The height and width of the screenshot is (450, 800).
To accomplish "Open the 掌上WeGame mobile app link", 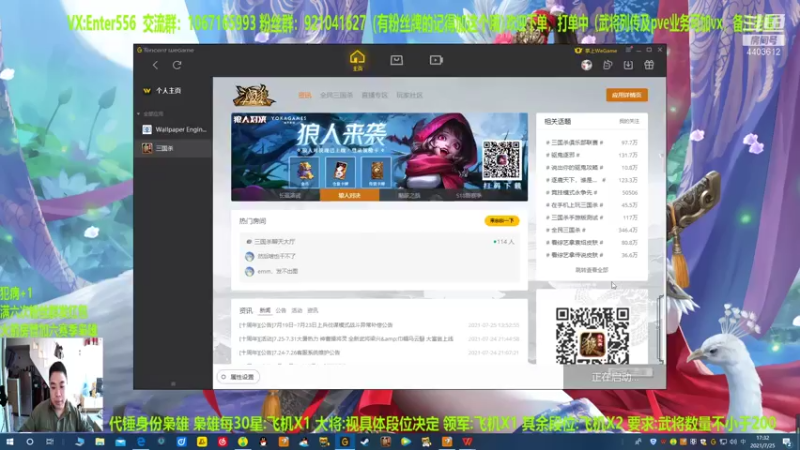I will (596, 51).
